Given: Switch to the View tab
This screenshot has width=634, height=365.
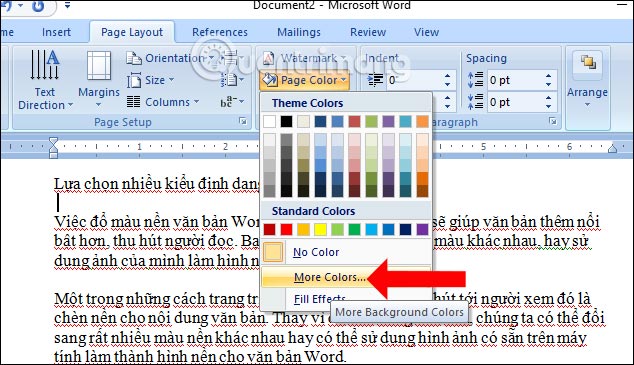Looking at the screenshot, I should tap(426, 32).
